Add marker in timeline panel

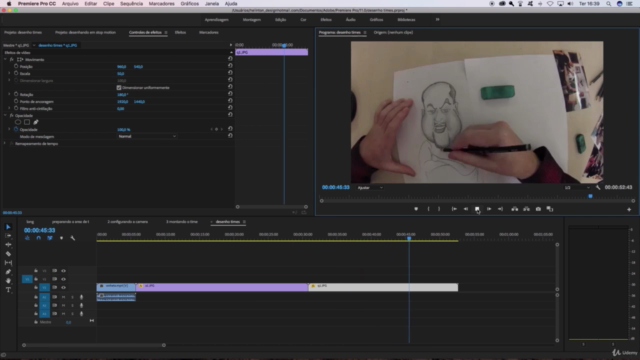[x=62, y=238]
